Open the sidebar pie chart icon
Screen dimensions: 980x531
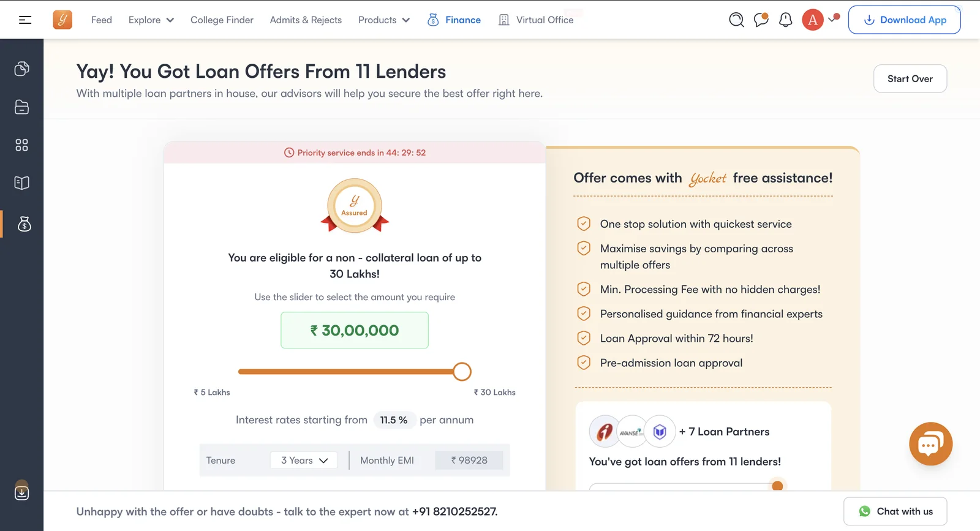22,69
